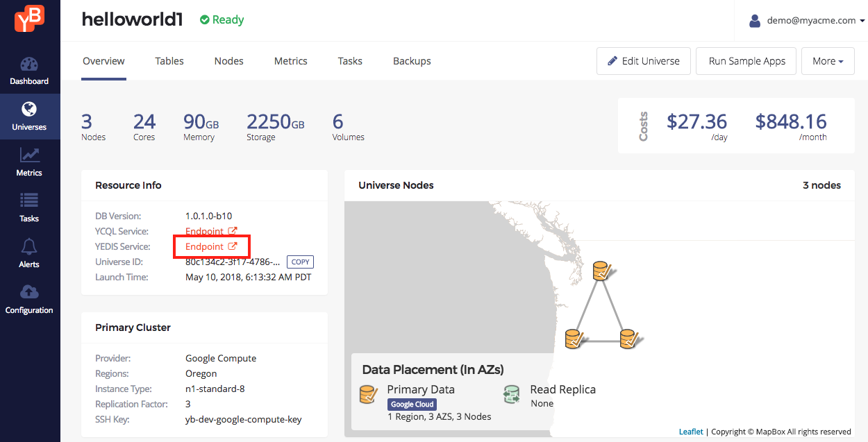868x442 pixels.
Task: Open the YEDIS Service Endpoint link
Action: [x=211, y=246]
